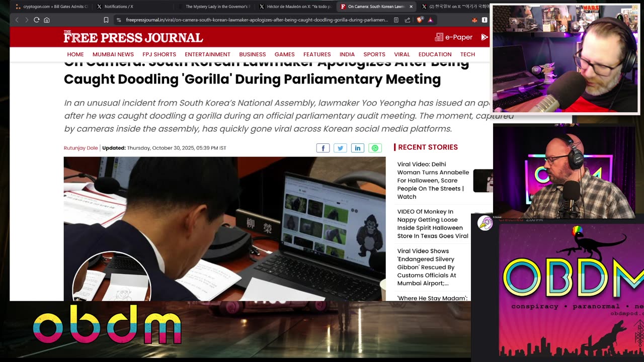Viewport: 644px width, 362px height.
Task: Open the TECH section
Action: tap(467, 54)
